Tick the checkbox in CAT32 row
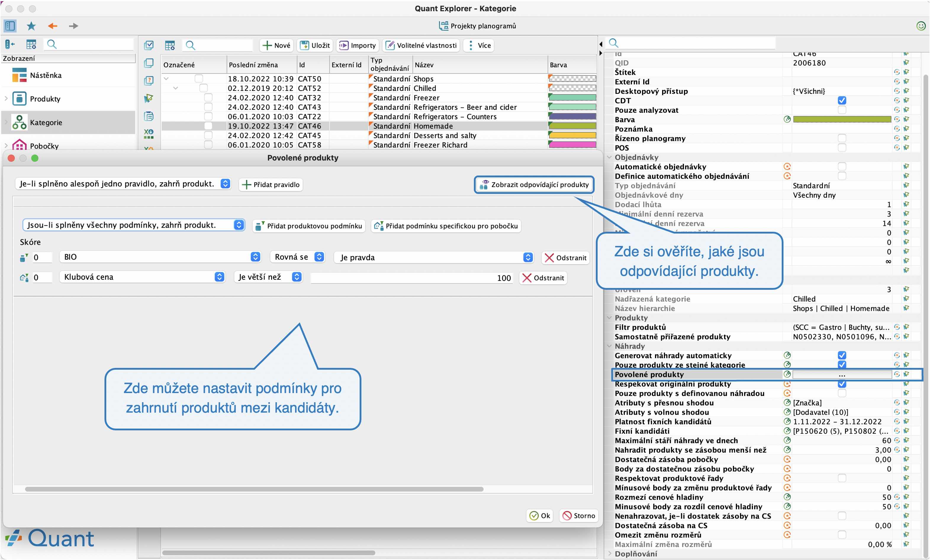930x560 pixels. pyautogui.click(x=208, y=97)
